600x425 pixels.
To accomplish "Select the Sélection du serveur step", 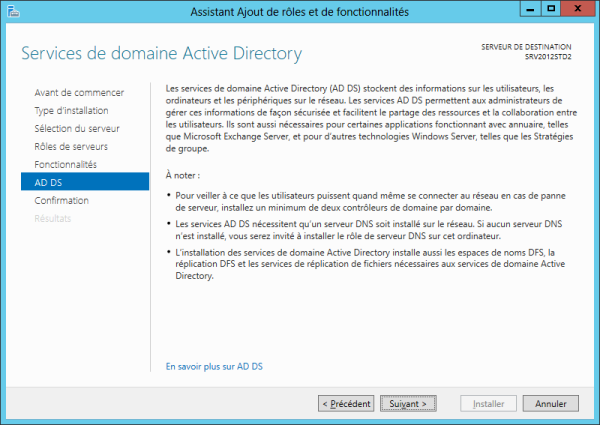I will [x=76, y=129].
